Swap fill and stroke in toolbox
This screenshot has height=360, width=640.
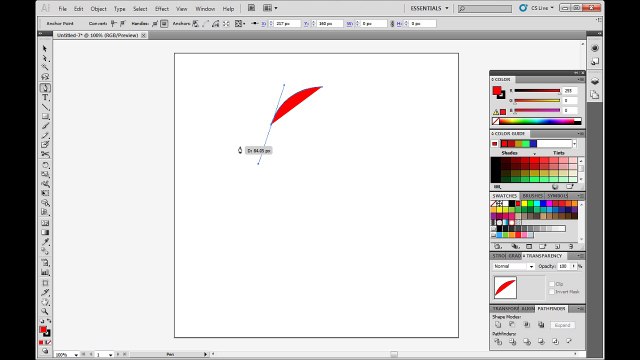49,321
